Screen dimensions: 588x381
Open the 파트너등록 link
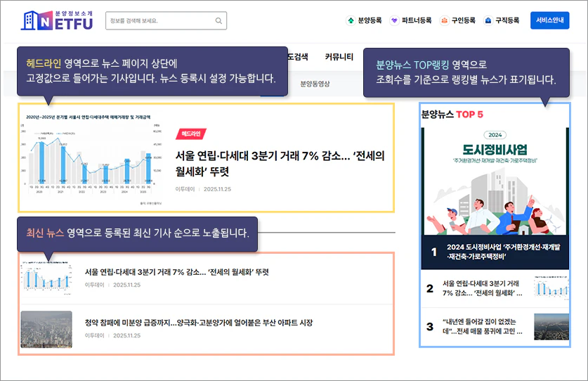417,20
